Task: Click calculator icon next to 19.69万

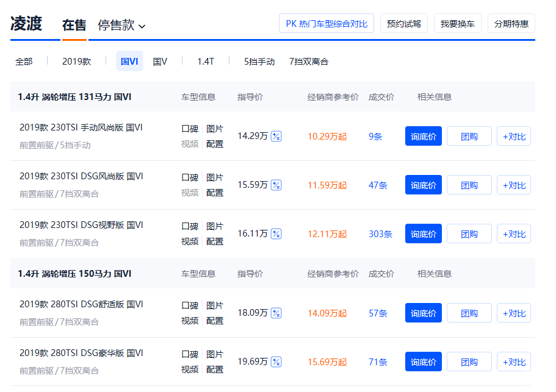Action: click(x=276, y=362)
